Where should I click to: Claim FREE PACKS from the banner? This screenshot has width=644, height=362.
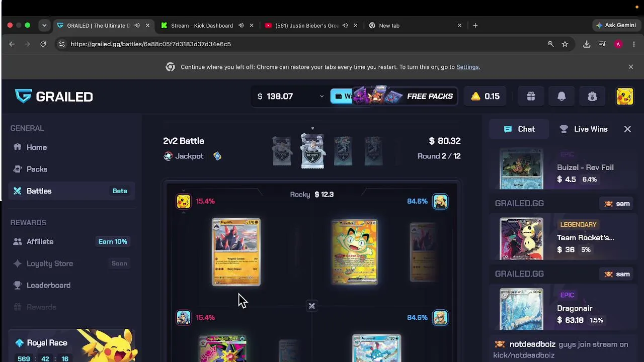point(405,96)
